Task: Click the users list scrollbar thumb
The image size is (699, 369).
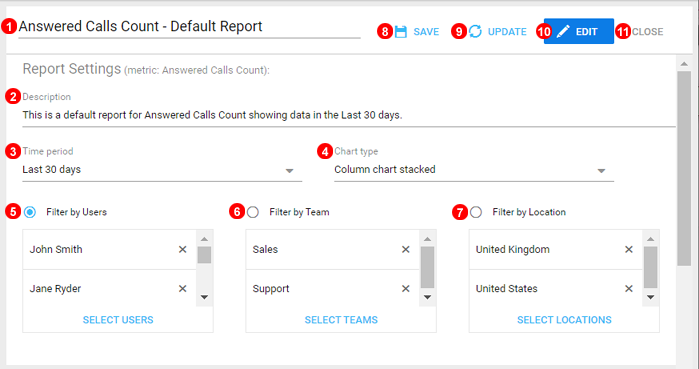Action: (x=204, y=255)
